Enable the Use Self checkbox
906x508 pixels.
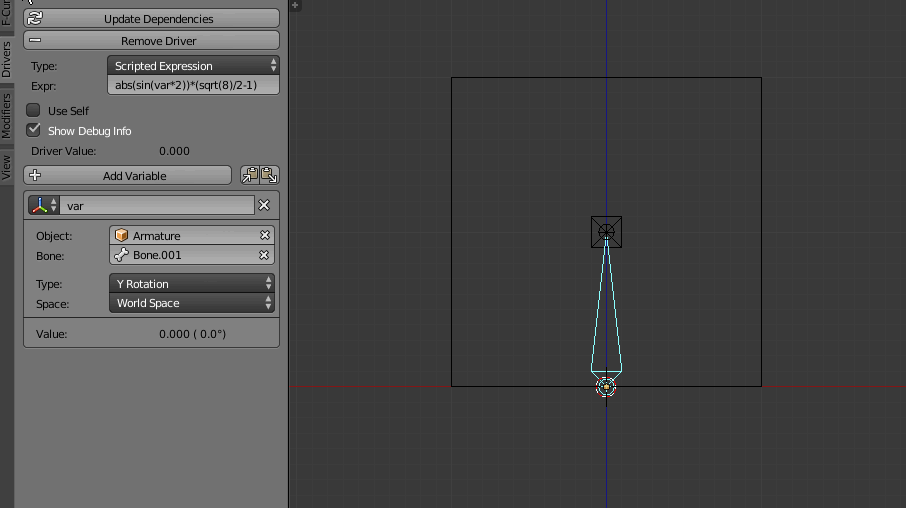34,110
